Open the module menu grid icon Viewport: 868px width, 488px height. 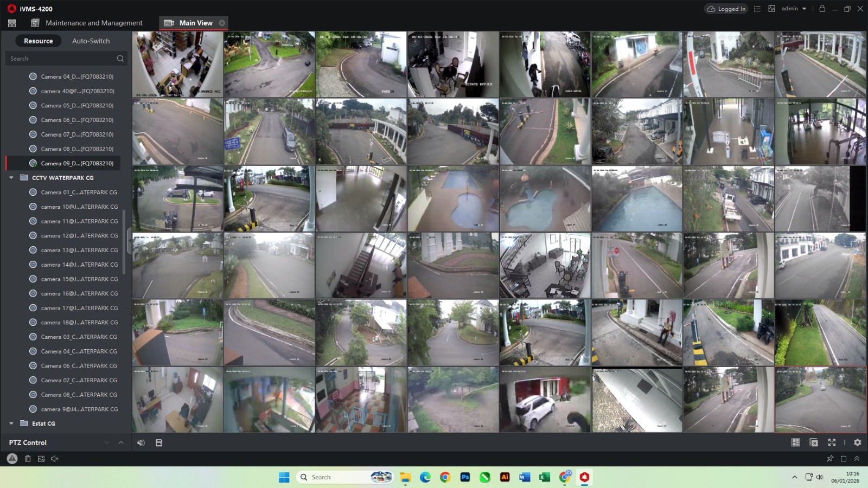[x=12, y=23]
